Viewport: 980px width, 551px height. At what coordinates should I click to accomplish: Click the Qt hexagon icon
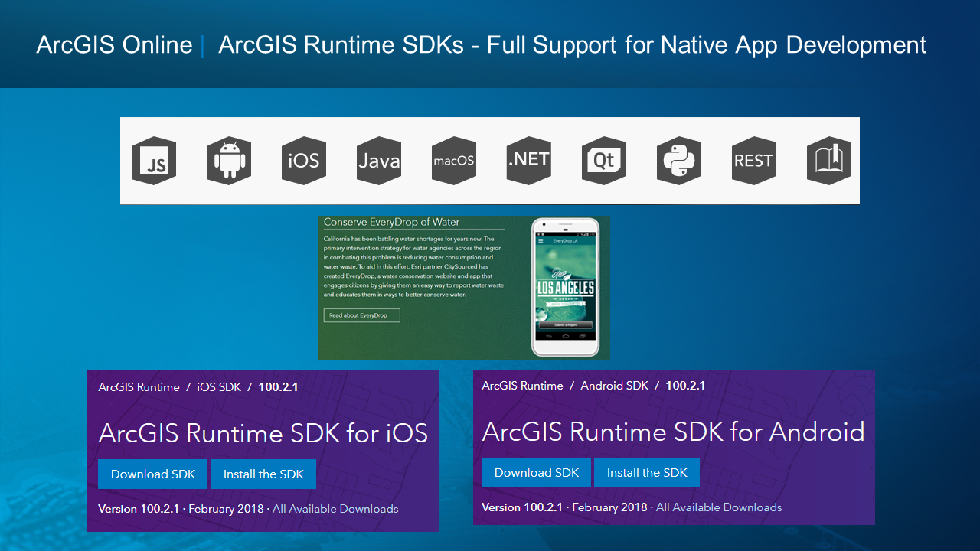604,161
